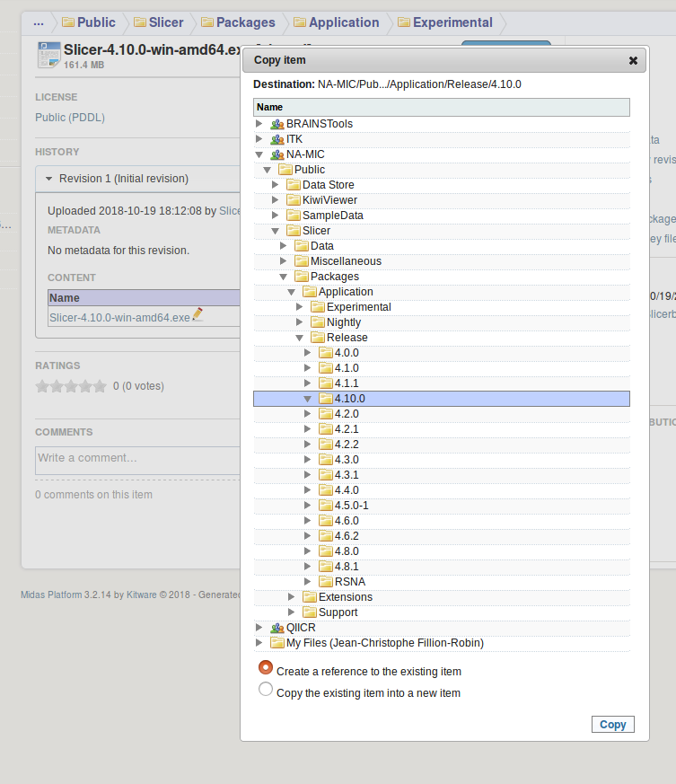Click the Slicer-4.10.0 item file icon
Image resolution: width=676 pixels, height=784 pixels.
pos(48,56)
